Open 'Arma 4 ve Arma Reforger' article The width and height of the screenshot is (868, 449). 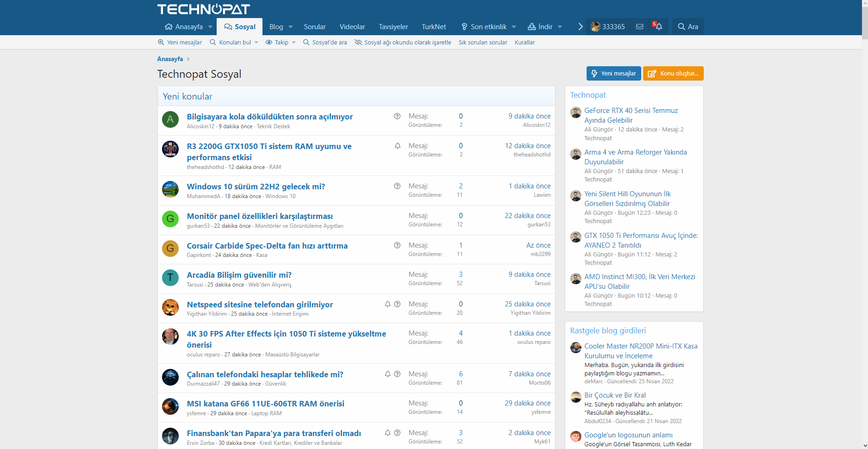coord(636,157)
